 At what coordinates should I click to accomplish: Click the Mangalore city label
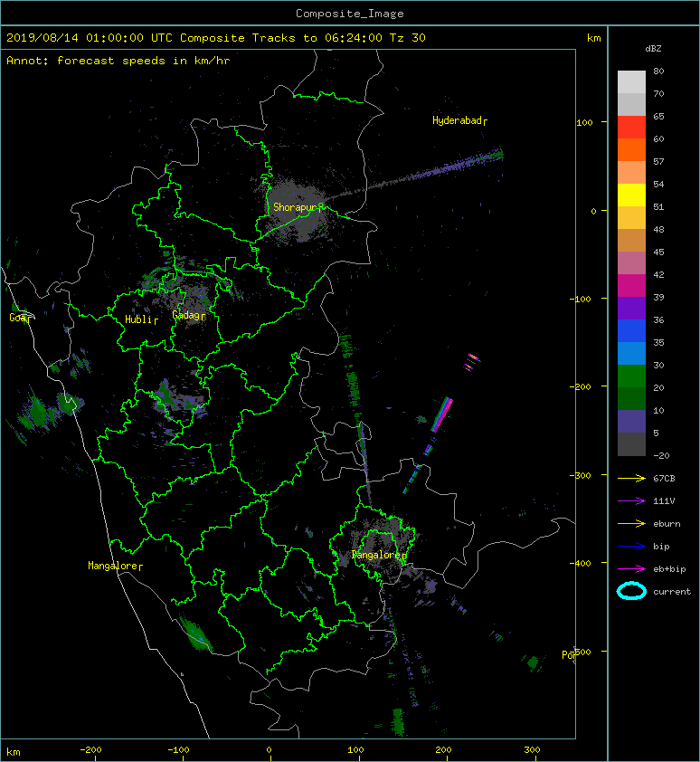[113, 566]
